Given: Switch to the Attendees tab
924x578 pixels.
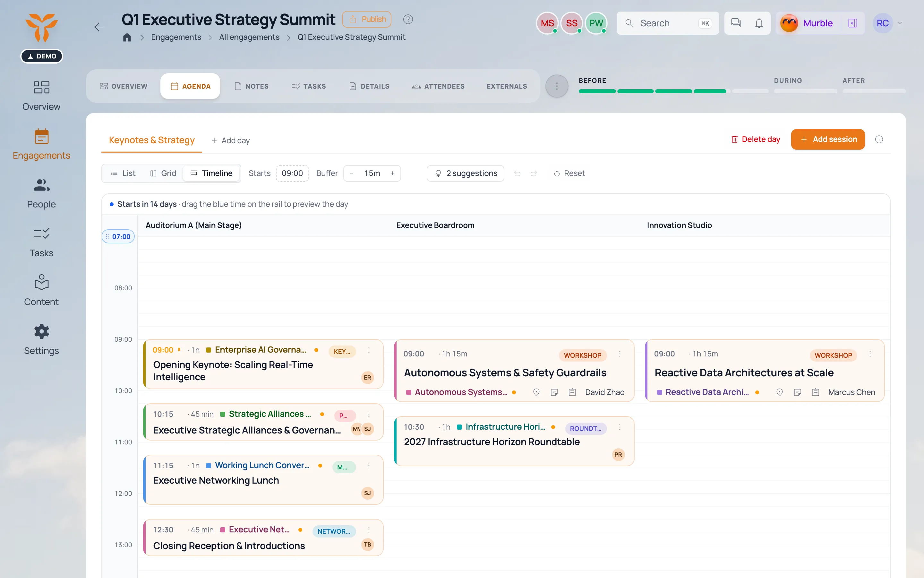Looking at the screenshot, I should 438,86.
